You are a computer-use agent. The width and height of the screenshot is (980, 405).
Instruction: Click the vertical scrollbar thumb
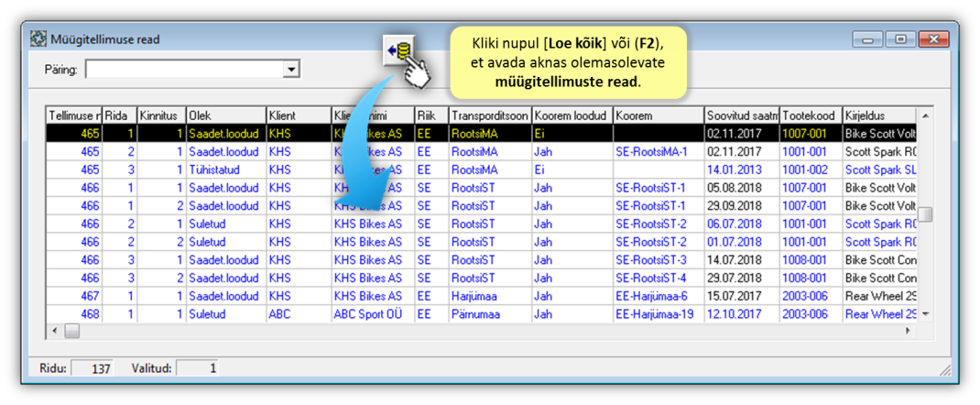[x=925, y=214]
